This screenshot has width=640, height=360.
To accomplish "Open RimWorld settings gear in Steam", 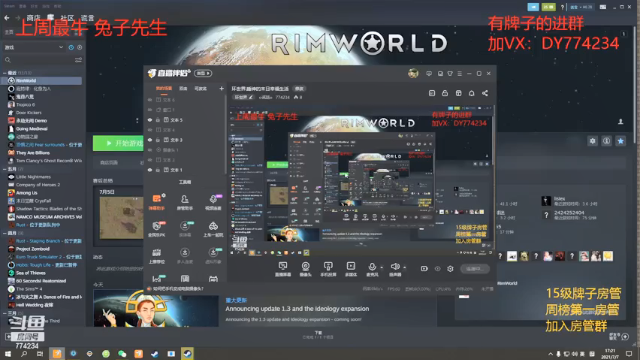I will click(592, 141).
